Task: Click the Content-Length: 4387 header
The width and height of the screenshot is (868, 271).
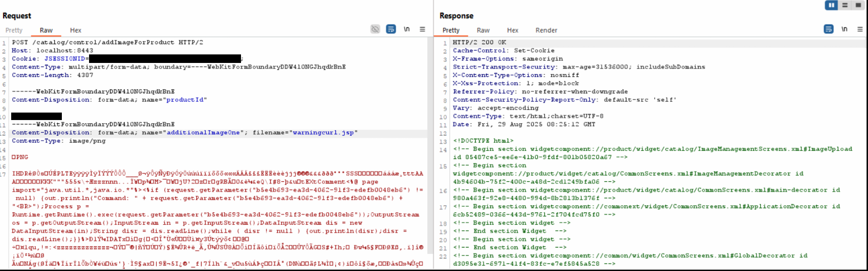Action: [52, 75]
